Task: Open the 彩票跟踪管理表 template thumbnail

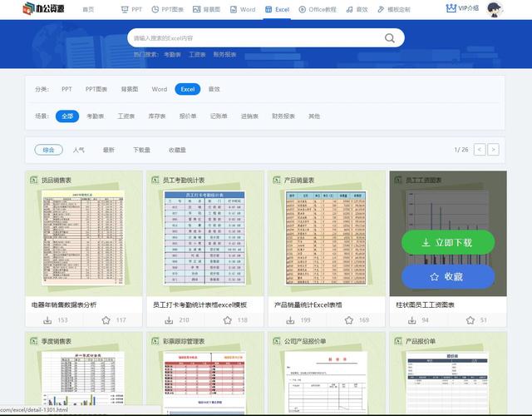Action: tap(205, 373)
